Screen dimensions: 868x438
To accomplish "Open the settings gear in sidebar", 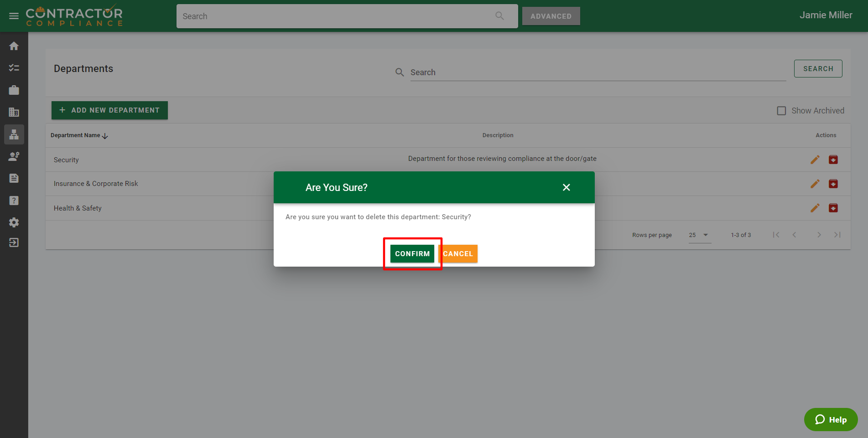I will (14, 222).
